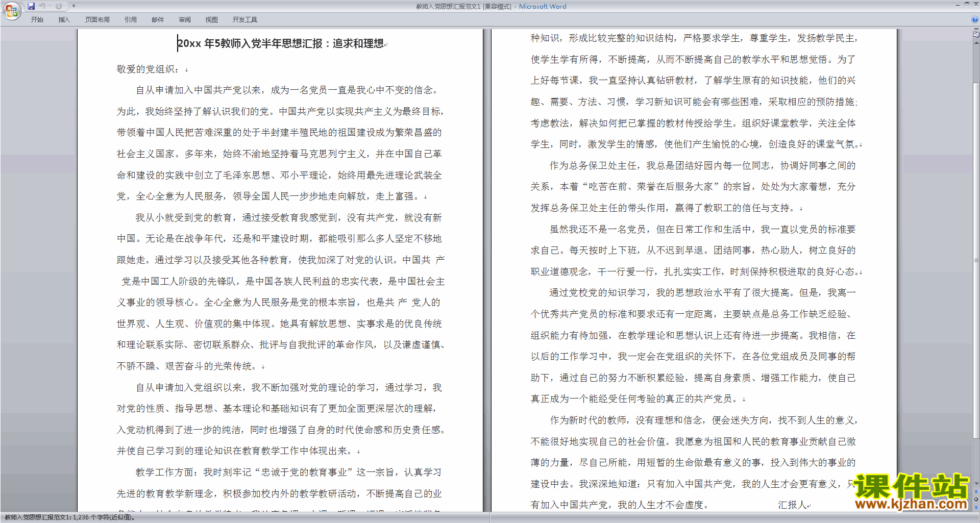Open Select Browse Object round button
Screen dimensions: 980x523
[x=976, y=499]
